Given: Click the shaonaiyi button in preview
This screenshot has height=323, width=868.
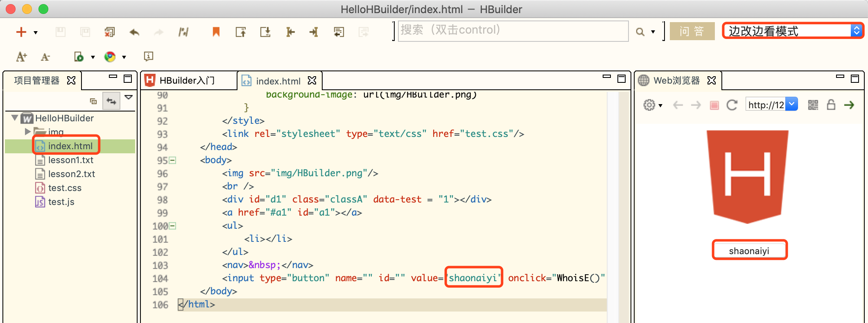Looking at the screenshot, I should [749, 250].
